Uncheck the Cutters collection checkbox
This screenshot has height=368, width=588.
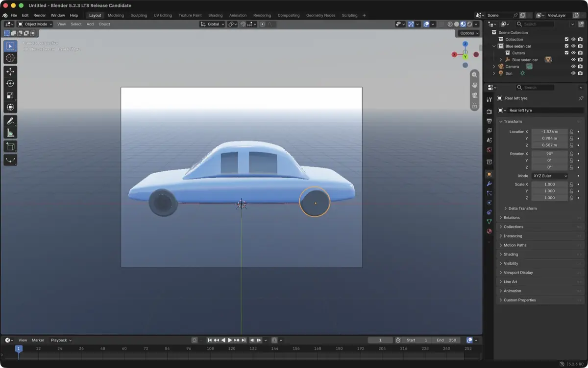point(566,53)
